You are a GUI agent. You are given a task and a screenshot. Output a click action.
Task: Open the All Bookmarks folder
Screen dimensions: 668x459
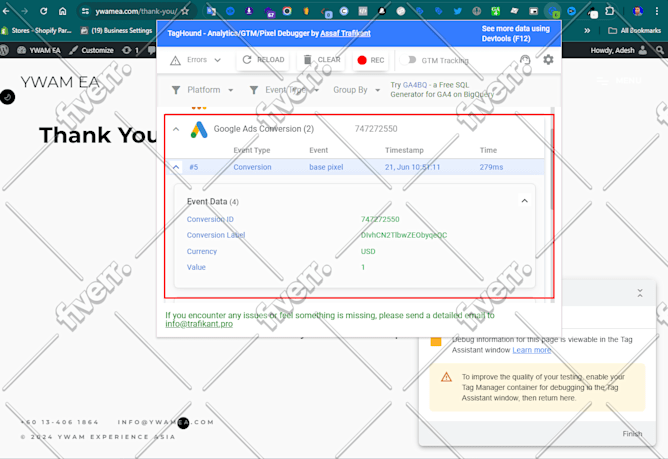pyautogui.click(x=634, y=30)
